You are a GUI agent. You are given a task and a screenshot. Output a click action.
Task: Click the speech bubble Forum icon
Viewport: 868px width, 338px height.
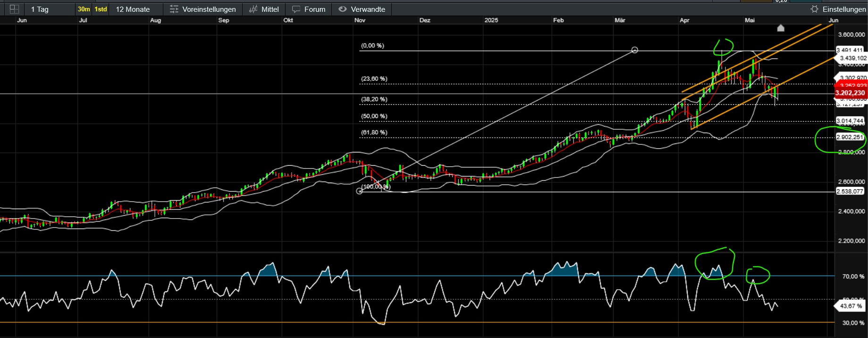click(x=296, y=9)
